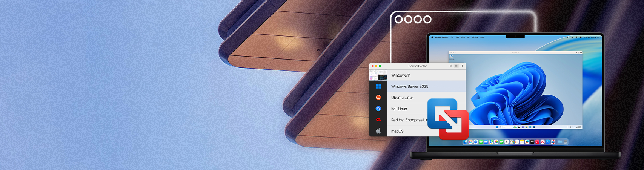Open the Recycle Bin on Windows desktop
The image size is (644, 170).
tap(452, 57)
